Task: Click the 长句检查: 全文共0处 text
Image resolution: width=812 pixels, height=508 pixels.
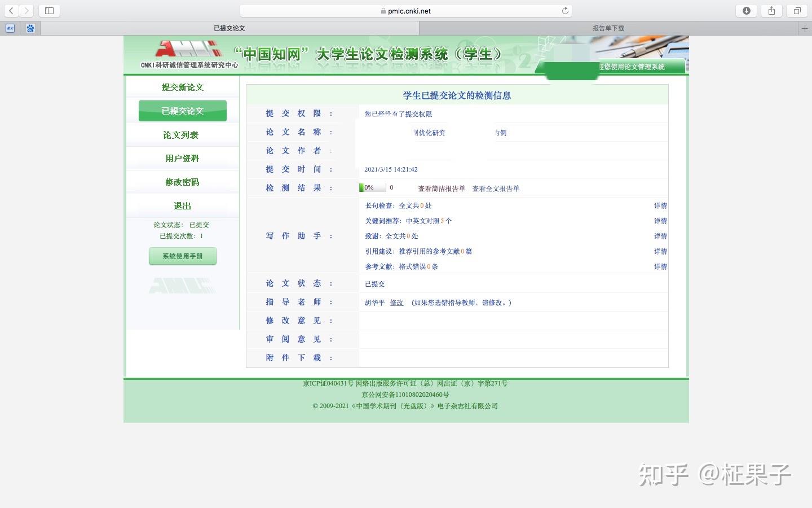Action: (398, 205)
